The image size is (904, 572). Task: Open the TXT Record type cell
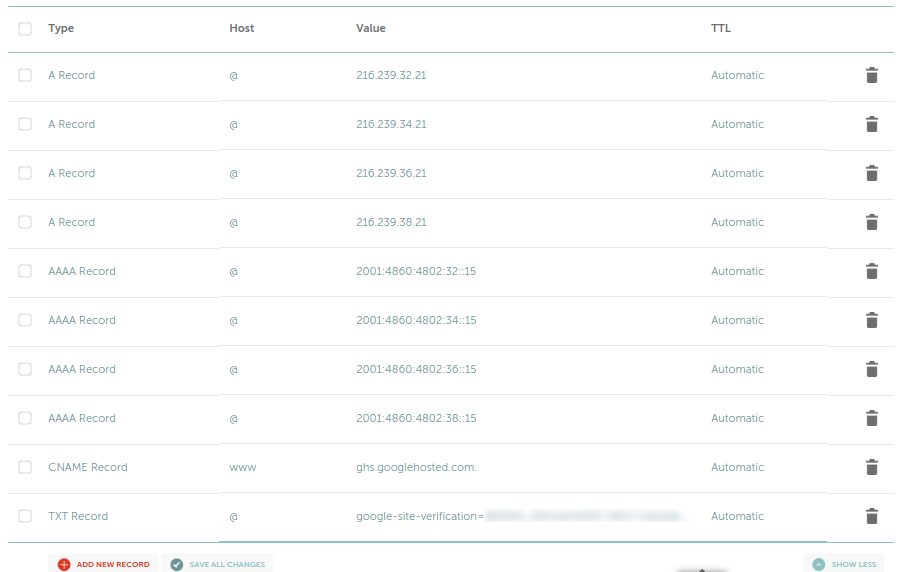[78, 516]
